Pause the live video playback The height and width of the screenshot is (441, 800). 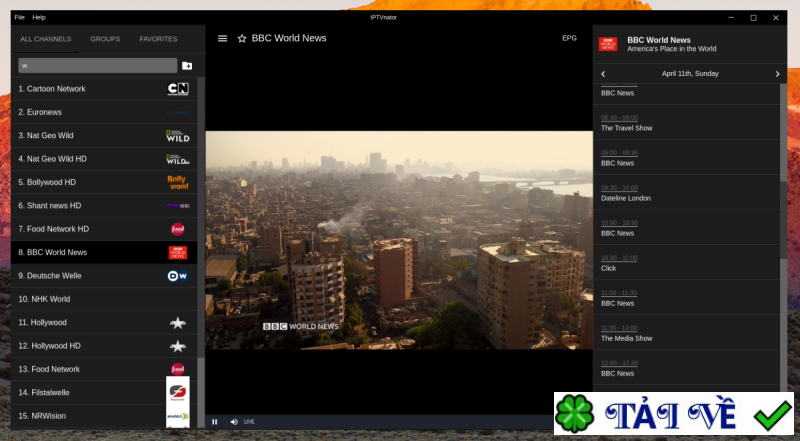coord(215,422)
